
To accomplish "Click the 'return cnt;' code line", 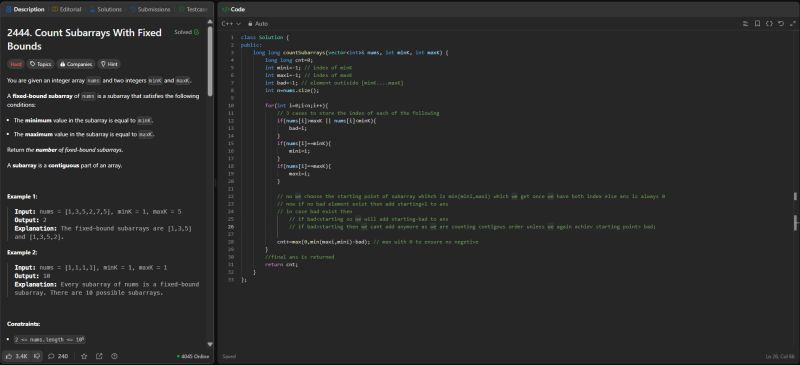I will [281, 264].
